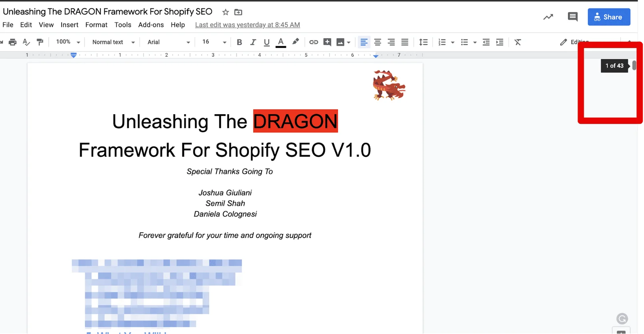Set left alignment
The image size is (644, 334).
tap(364, 42)
